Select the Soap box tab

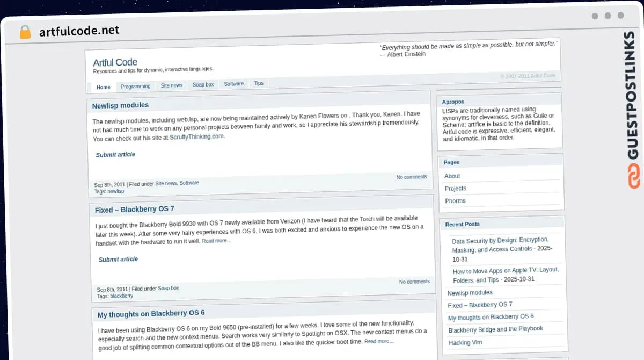pos(203,85)
